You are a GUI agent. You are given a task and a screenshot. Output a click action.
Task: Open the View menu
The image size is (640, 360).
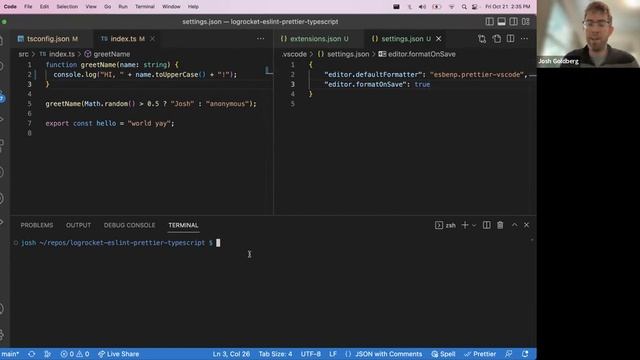(91, 7)
